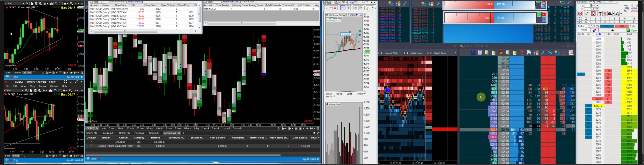Open the File menu in Primary Analysis window
Viewport: 644px width, 165px height.
8,86
